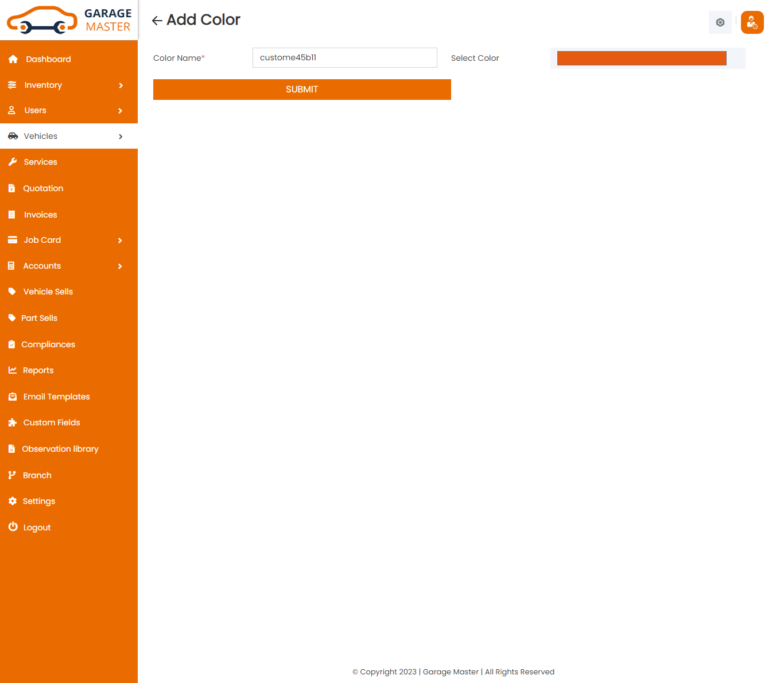The width and height of the screenshot is (784, 683).
Task: Expand the Vehicles menu chevron
Action: 121,137
